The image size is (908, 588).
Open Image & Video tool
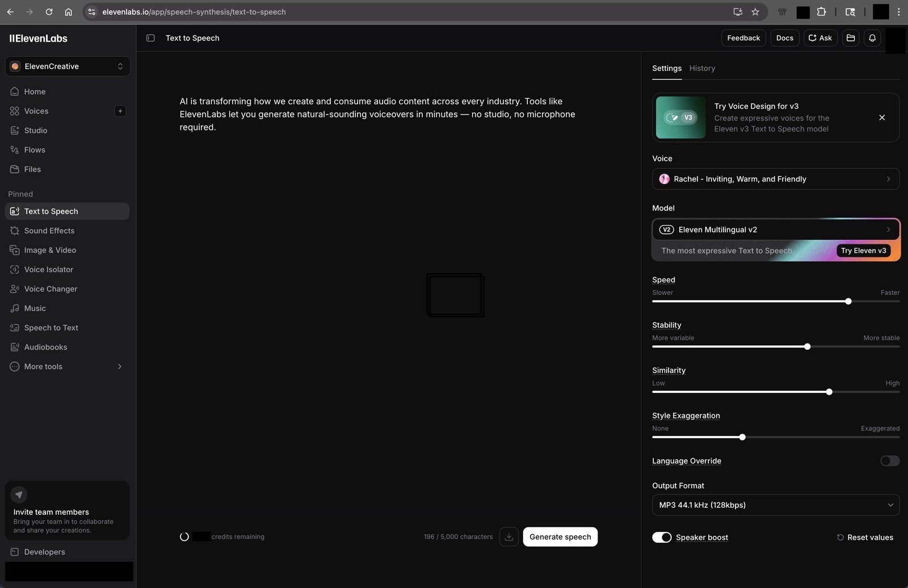click(67, 250)
